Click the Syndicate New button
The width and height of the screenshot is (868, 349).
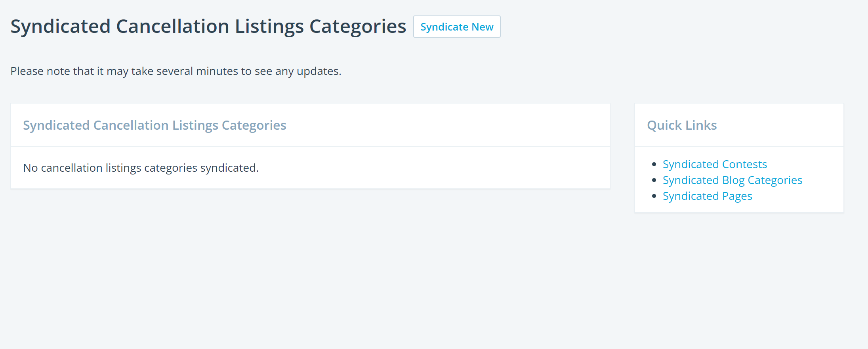[457, 27]
